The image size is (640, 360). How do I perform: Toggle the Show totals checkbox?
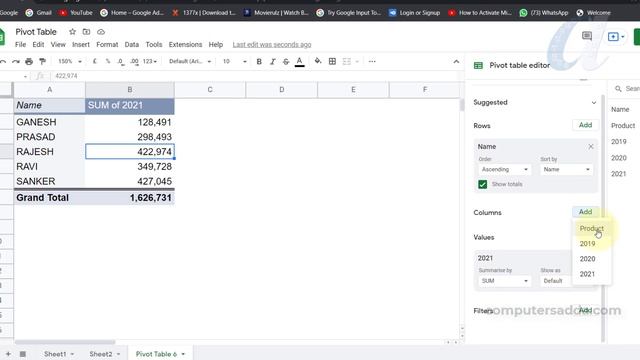click(482, 184)
